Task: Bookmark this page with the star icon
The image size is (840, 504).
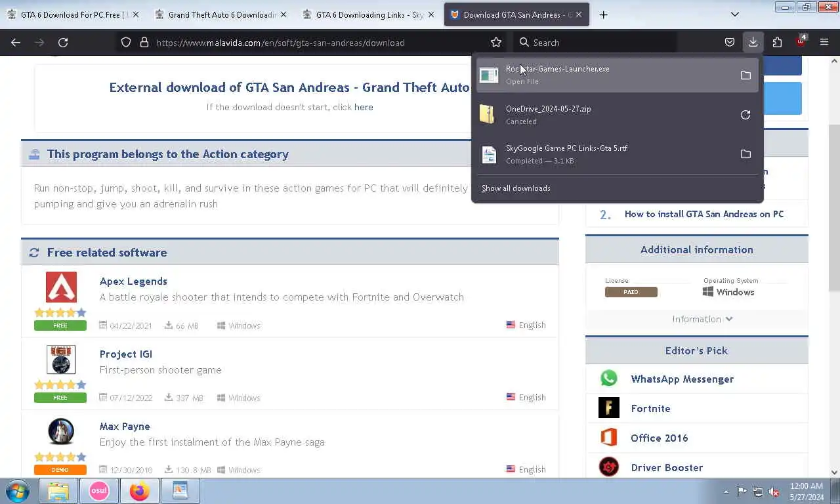Action: (496, 43)
